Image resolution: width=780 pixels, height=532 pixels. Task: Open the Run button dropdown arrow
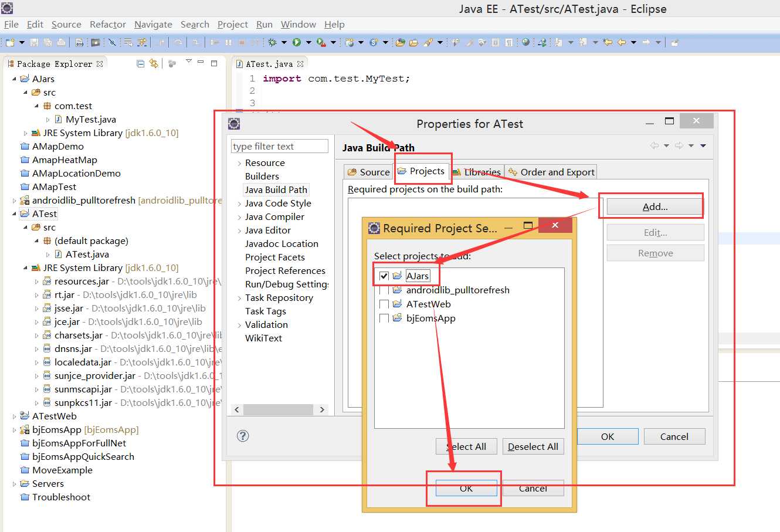pos(307,42)
